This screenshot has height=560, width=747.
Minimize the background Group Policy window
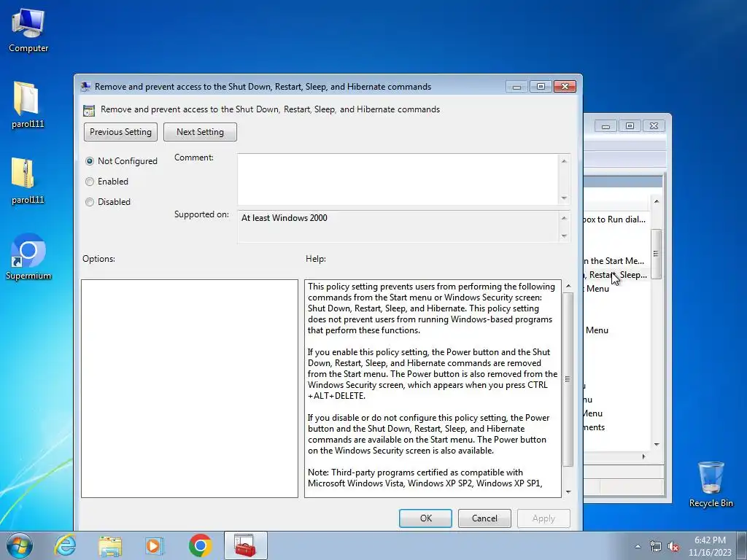tap(606, 126)
